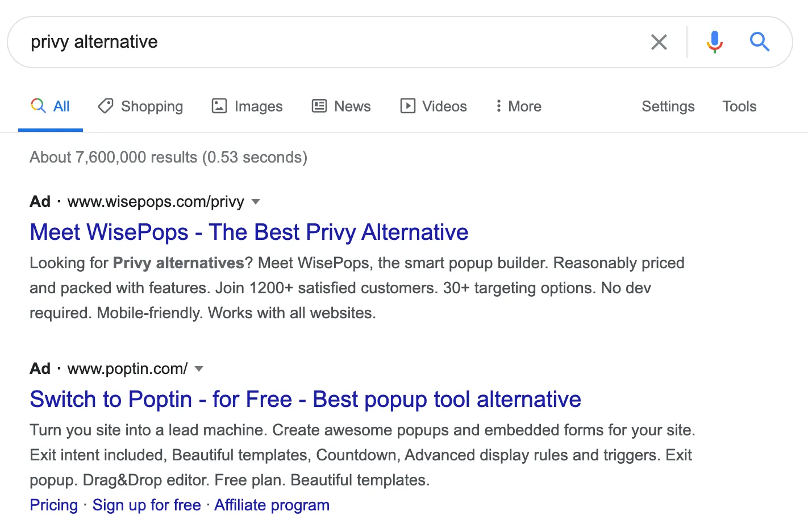The width and height of the screenshot is (808, 532).
Task: Open the Tools menu
Action: 739,106
